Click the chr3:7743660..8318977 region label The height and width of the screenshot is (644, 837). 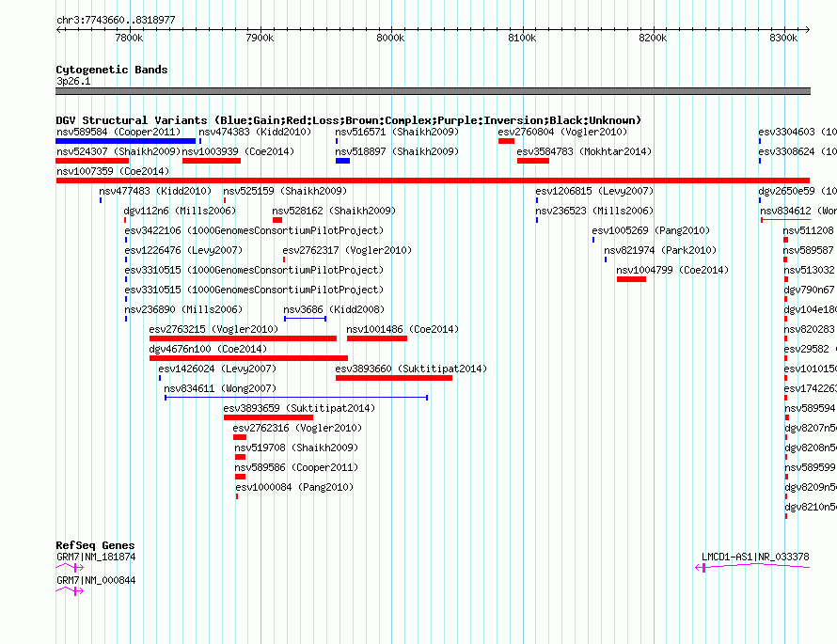tap(116, 21)
